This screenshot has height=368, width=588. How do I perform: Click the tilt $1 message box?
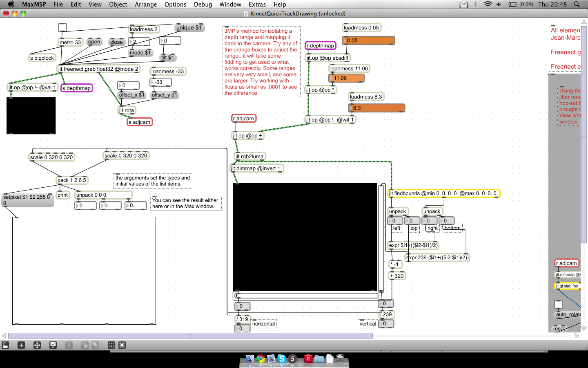(x=167, y=57)
